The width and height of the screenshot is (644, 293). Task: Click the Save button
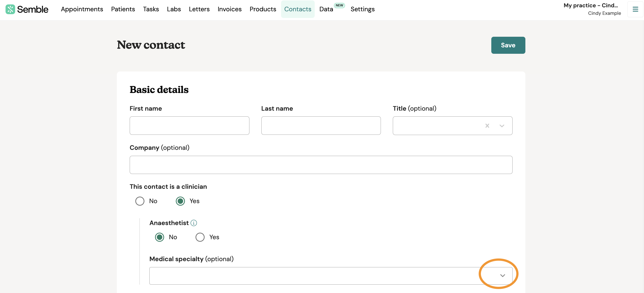(508, 45)
